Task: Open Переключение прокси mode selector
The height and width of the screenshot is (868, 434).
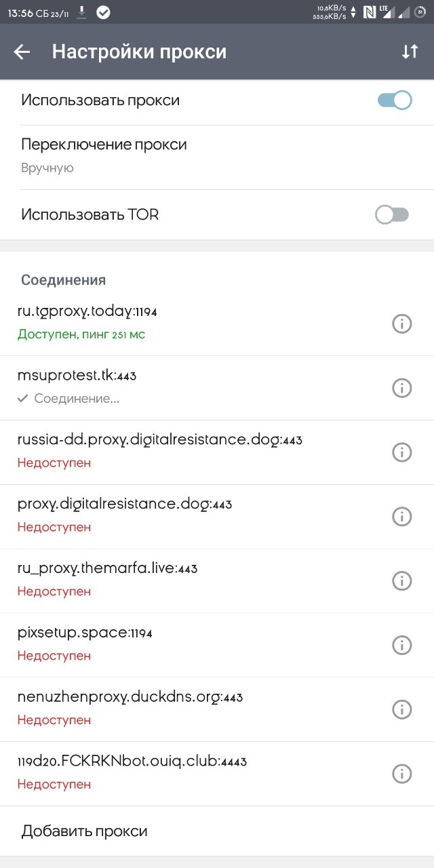Action: [217, 157]
